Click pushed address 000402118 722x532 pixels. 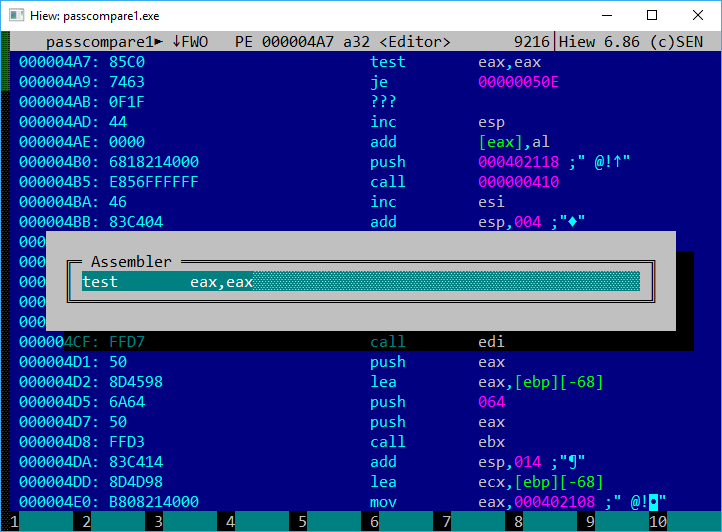click(518, 162)
